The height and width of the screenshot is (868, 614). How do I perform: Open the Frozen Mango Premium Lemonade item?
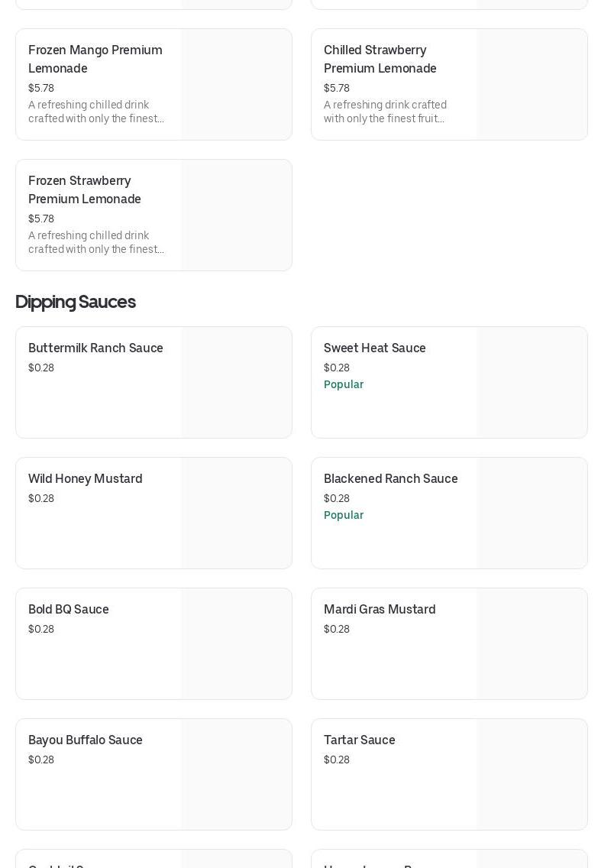[95, 59]
